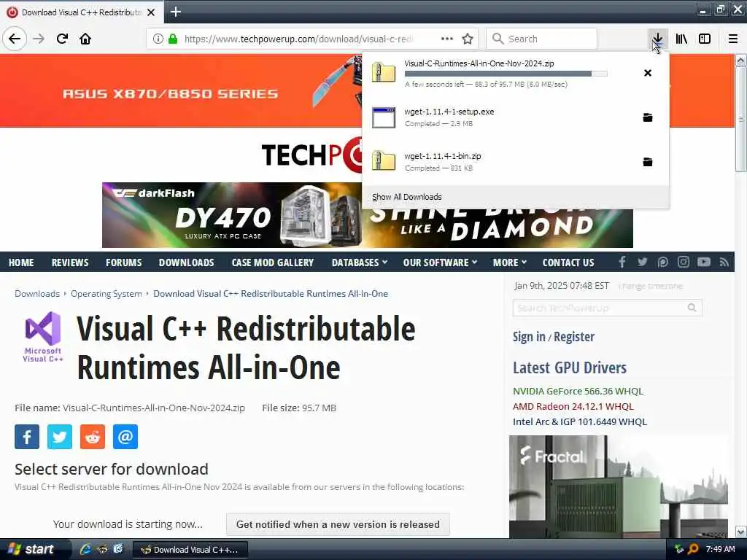Open the RSS feed icon in navbar
The height and width of the screenshot is (560, 747).
[724, 262]
